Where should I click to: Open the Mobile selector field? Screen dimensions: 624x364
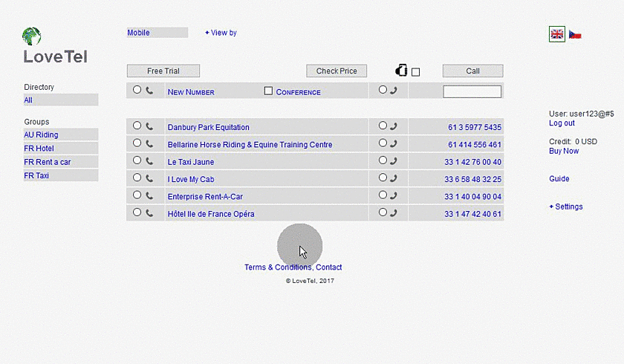[x=157, y=33]
